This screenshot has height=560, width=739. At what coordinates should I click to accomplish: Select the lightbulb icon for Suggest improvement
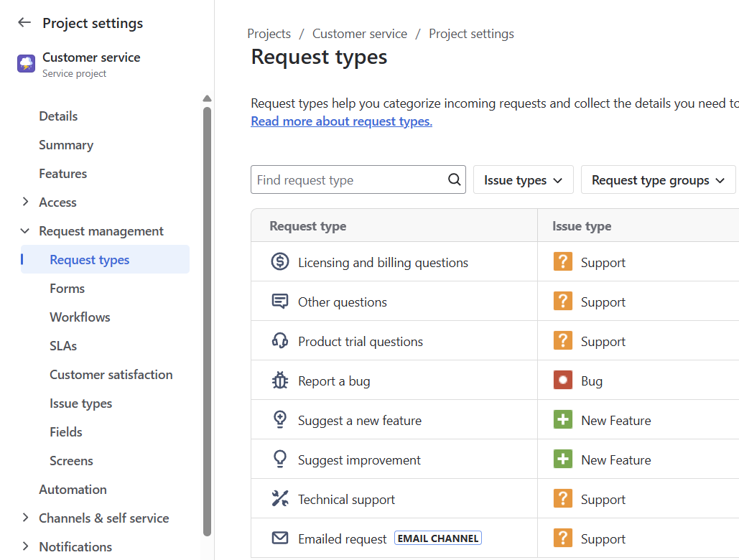(x=280, y=459)
